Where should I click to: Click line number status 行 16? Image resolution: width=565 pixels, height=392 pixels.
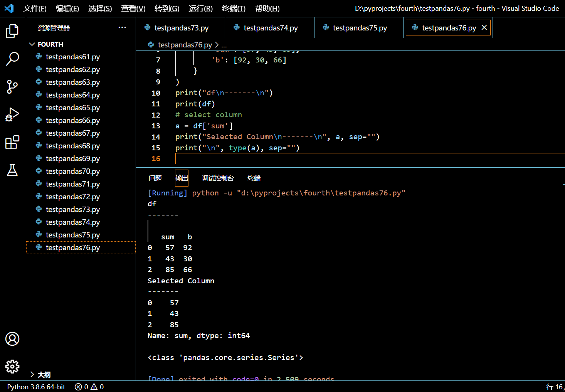[x=555, y=387]
